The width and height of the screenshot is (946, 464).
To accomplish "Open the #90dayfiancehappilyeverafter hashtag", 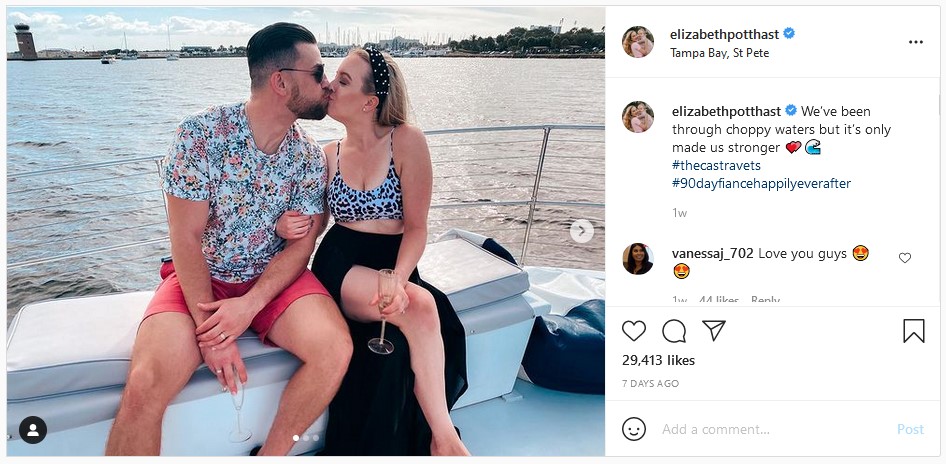I will tap(761, 183).
